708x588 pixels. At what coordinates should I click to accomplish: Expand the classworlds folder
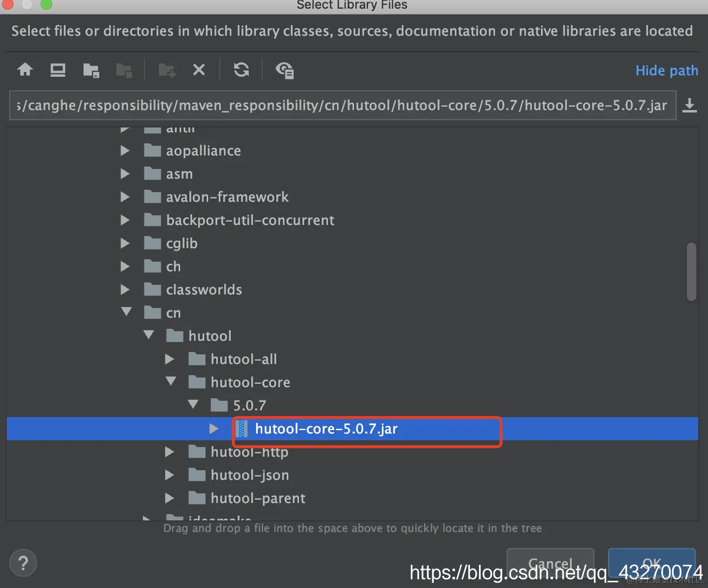125,290
